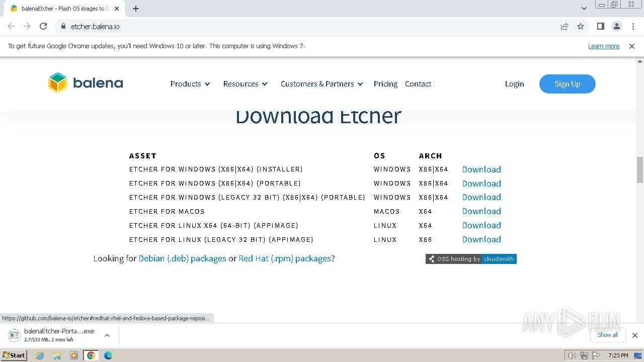Open the Windows Start menu
This screenshot has height=362, width=644.
click(x=14, y=355)
